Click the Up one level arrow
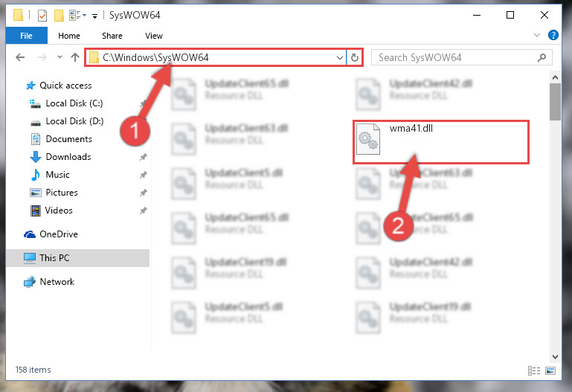Screen dimensions: 572x392 pos(75,57)
